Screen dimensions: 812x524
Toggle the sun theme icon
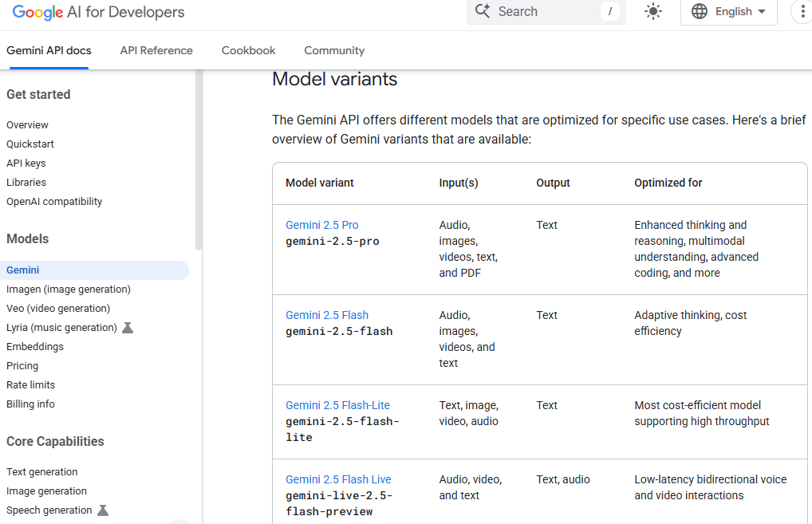[x=653, y=11]
